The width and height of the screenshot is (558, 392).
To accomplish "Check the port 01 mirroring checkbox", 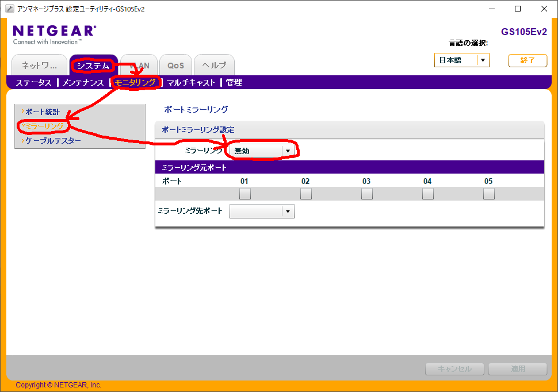I will (x=245, y=194).
